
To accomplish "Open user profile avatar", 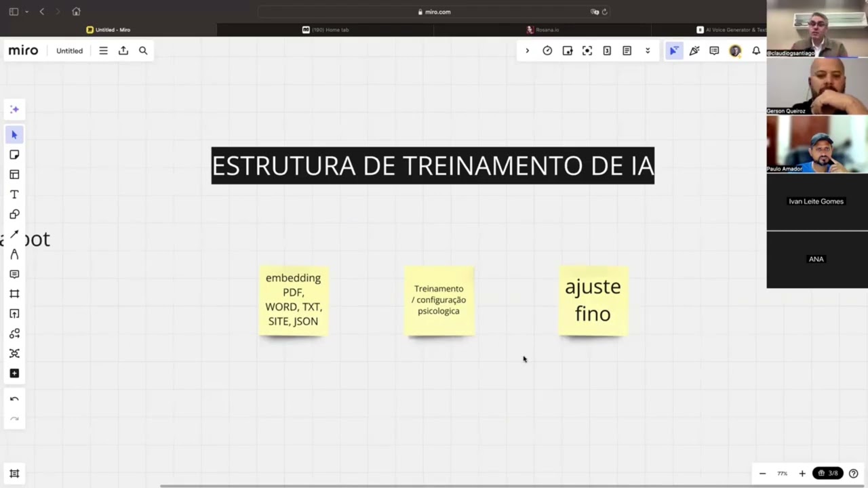I will [735, 51].
